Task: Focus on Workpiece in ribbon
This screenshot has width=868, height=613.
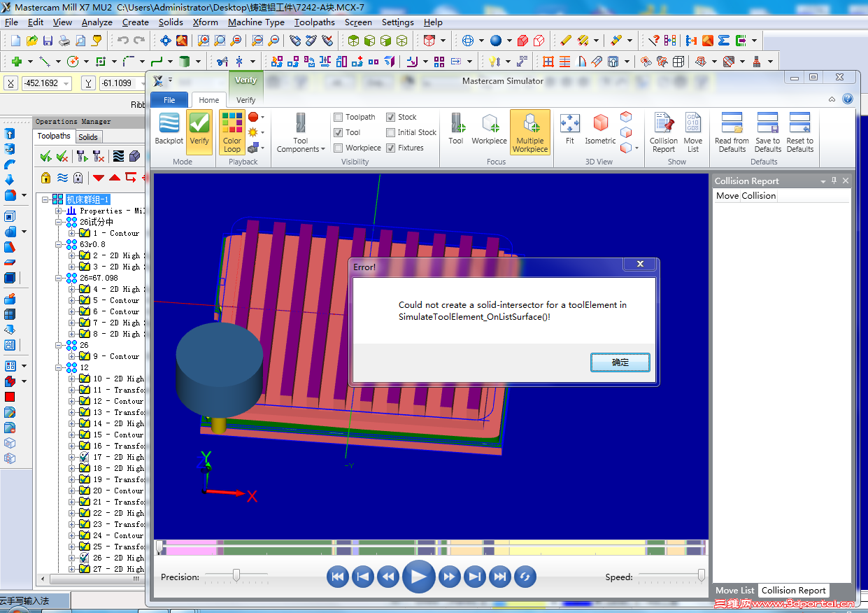Action: (490, 129)
